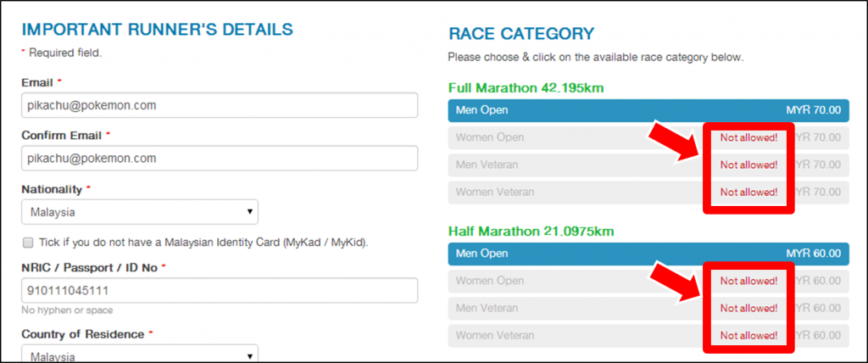The width and height of the screenshot is (868, 363).
Task: Open the Country of Residence dropdown
Action: pos(140,355)
